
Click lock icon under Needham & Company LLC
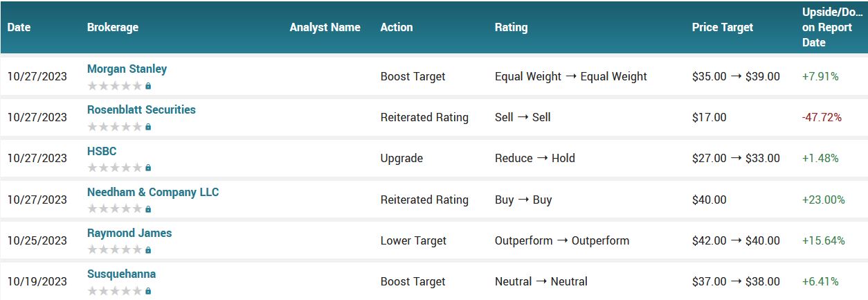148,209
